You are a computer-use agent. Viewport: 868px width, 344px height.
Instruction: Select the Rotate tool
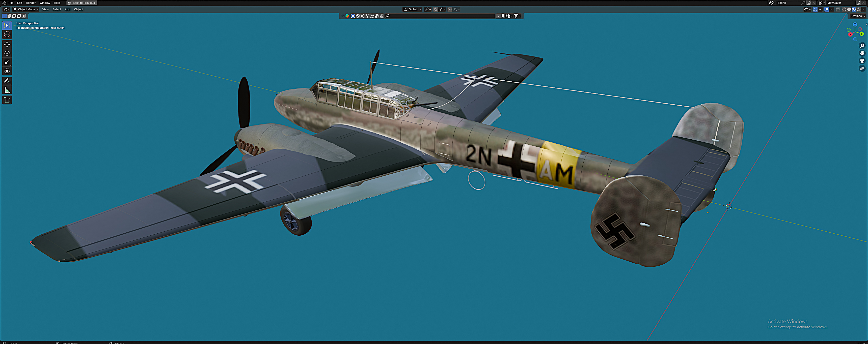[7, 53]
